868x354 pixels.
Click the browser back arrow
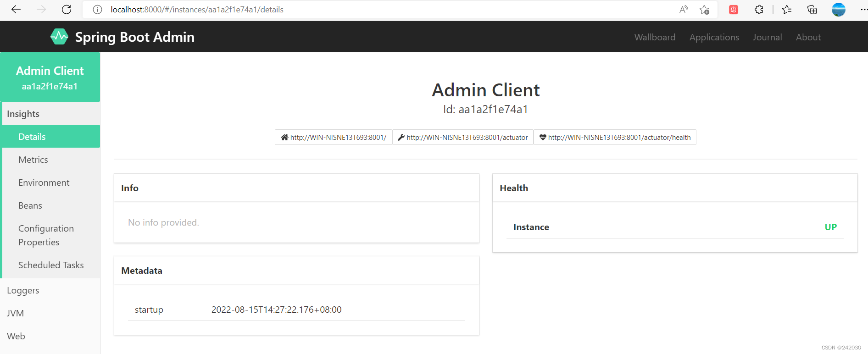[16, 10]
